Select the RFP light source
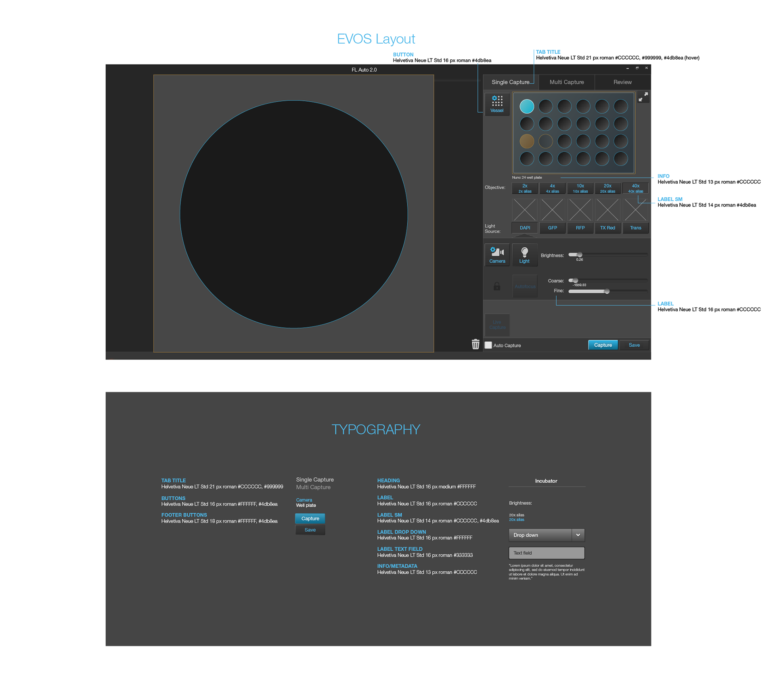The image size is (775, 700). tap(580, 228)
